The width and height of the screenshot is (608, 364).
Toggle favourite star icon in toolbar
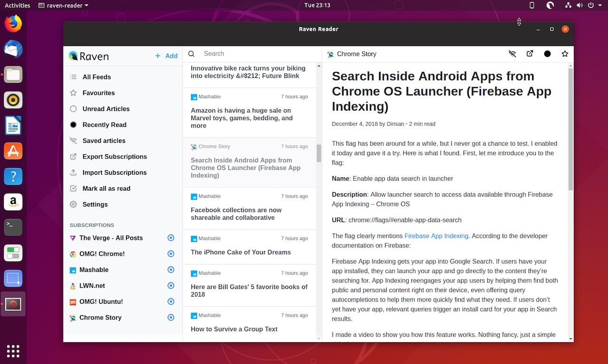coord(565,54)
